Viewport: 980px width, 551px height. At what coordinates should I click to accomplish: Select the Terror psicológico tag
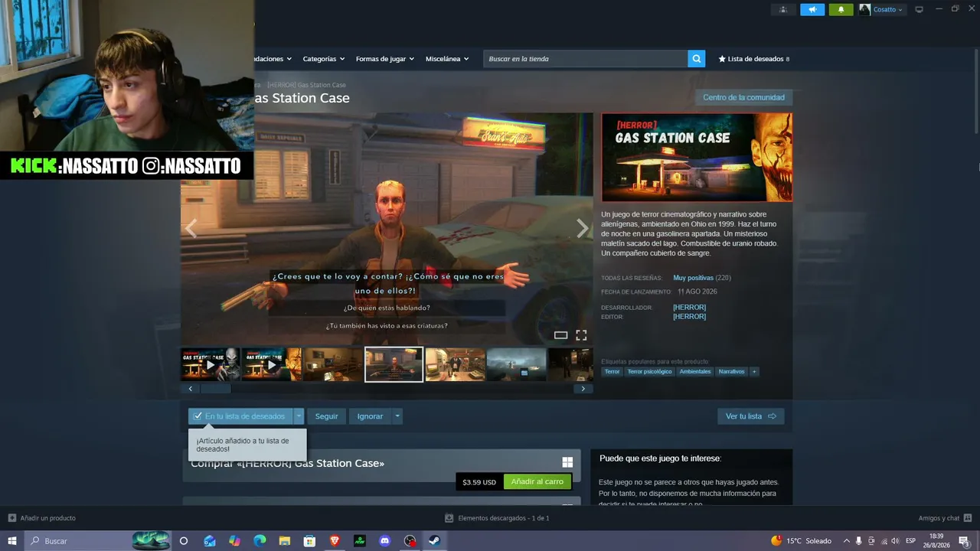coord(649,372)
